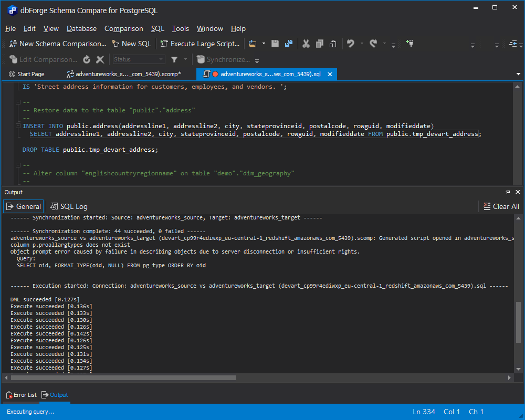
Task: Click the filter funnel icon
Action: 174,60
